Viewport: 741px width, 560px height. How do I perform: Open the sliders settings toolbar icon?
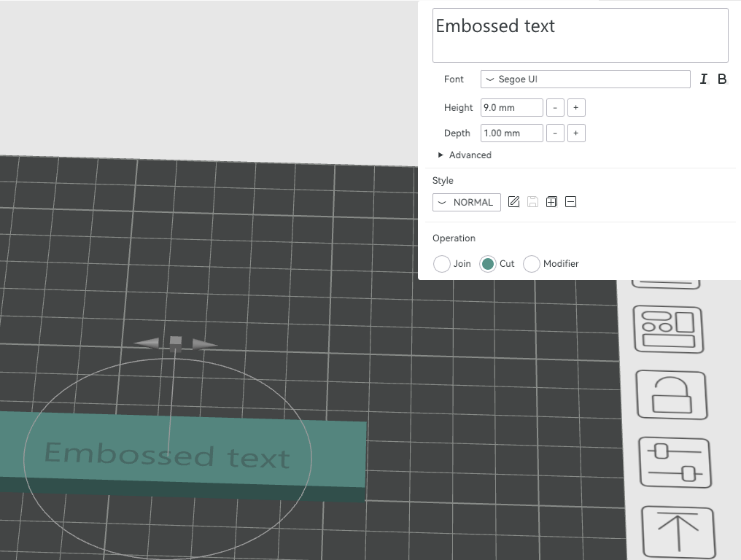pos(675,462)
